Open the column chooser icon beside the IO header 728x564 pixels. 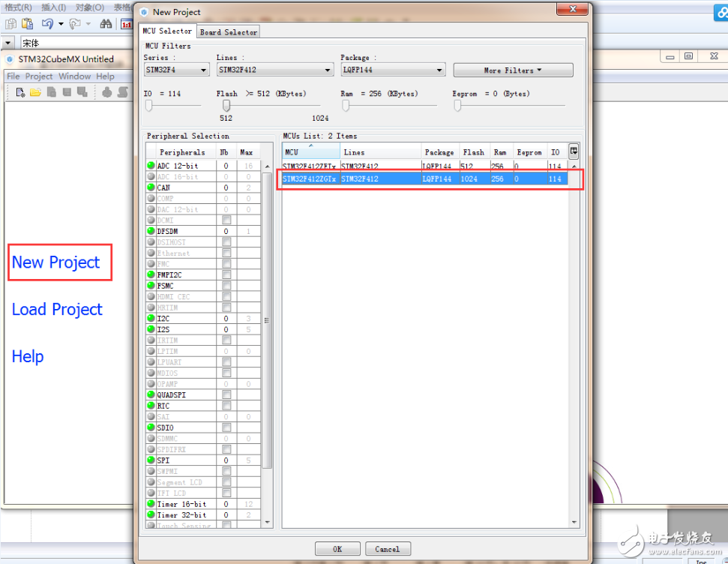(574, 151)
